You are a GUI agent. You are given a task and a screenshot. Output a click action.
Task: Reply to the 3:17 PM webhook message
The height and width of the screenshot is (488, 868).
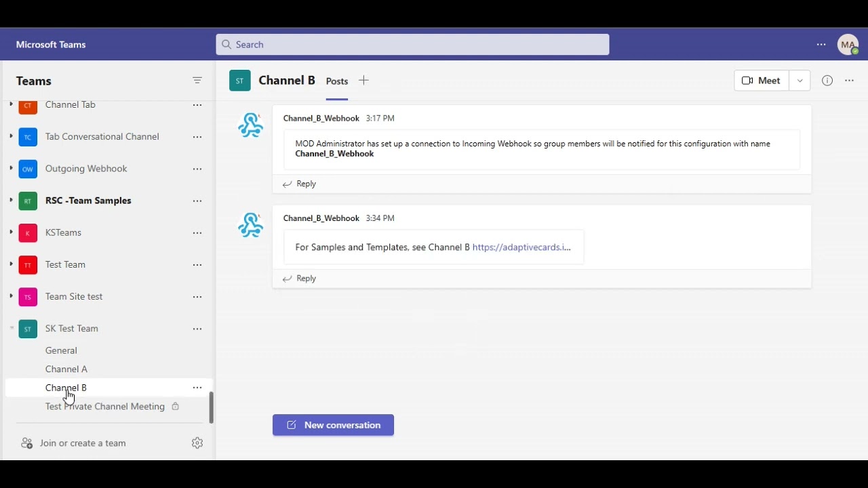pos(299,184)
